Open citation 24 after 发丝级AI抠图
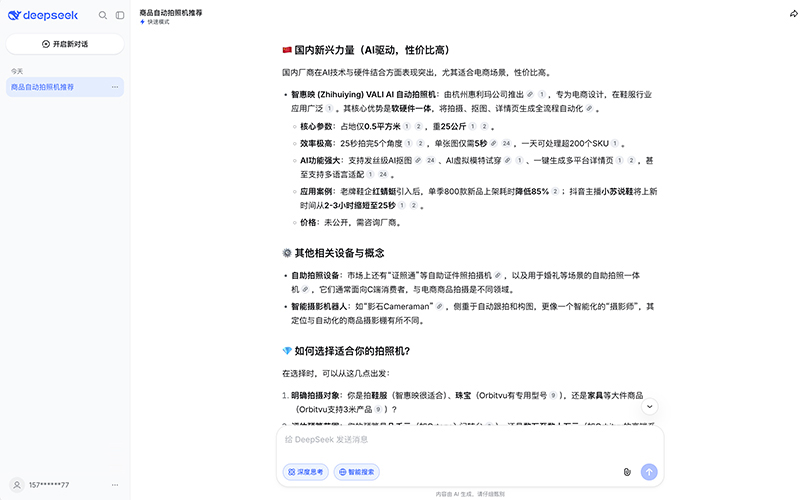 431,160
